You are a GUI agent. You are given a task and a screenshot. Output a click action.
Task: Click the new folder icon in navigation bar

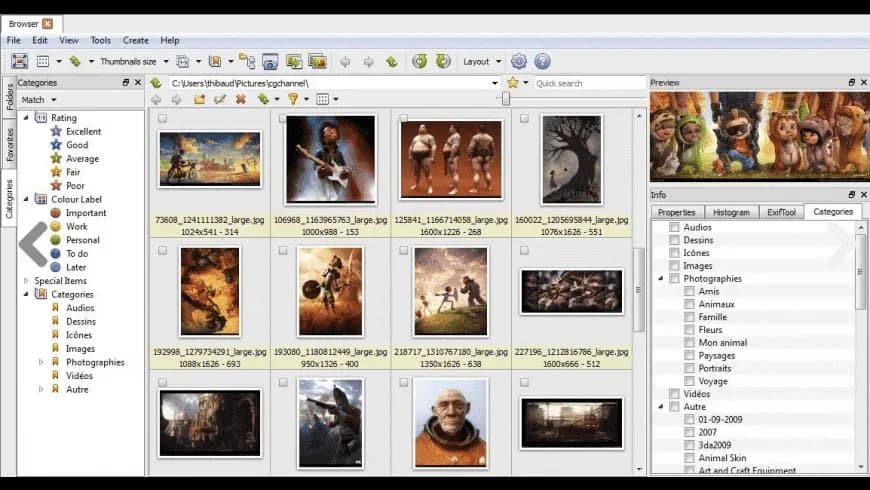(199, 99)
